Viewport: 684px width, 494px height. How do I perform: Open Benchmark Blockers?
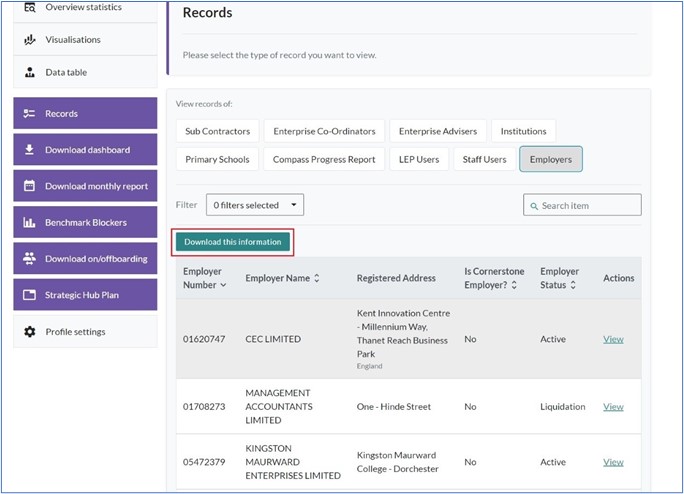coord(85,222)
